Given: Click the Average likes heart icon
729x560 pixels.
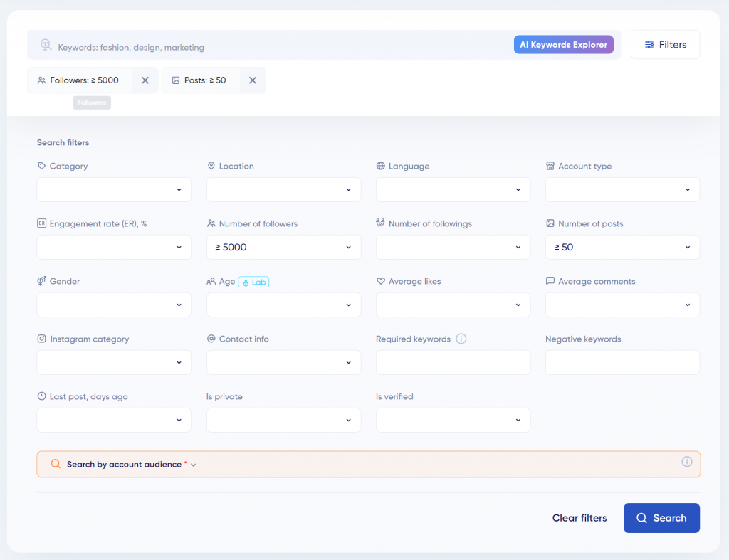Looking at the screenshot, I should [x=380, y=281].
